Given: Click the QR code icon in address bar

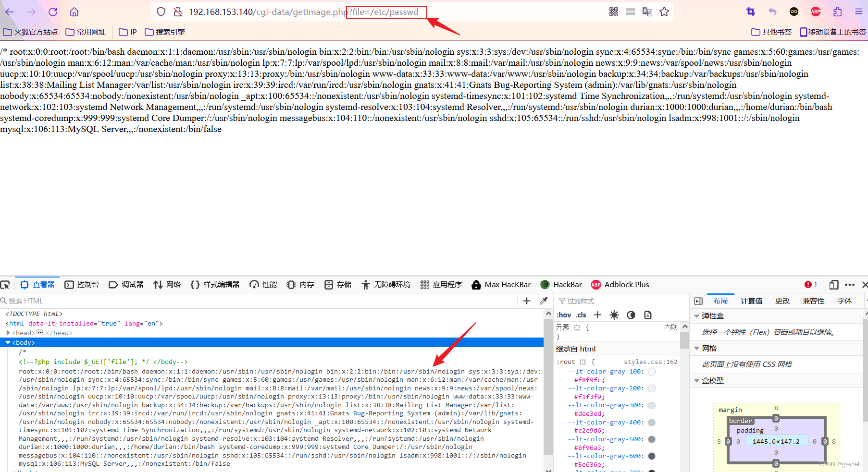Looking at the screenshot, I should tap(614, 12).
